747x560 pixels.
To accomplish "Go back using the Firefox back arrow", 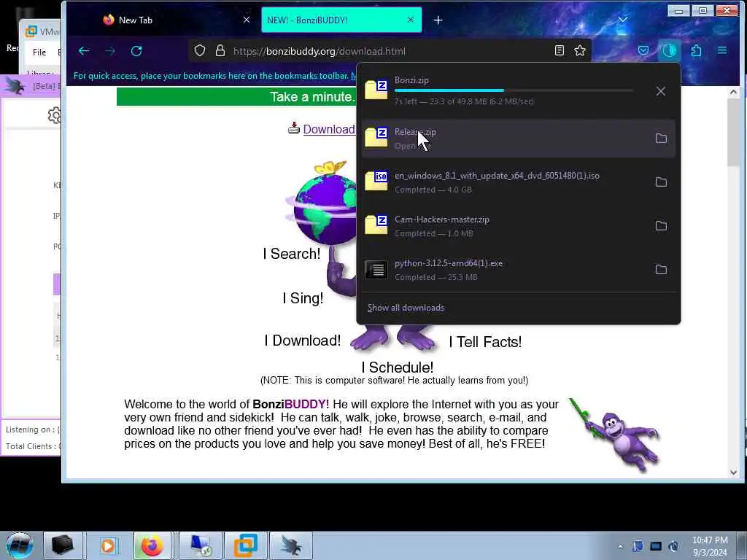I will (84, 51).
